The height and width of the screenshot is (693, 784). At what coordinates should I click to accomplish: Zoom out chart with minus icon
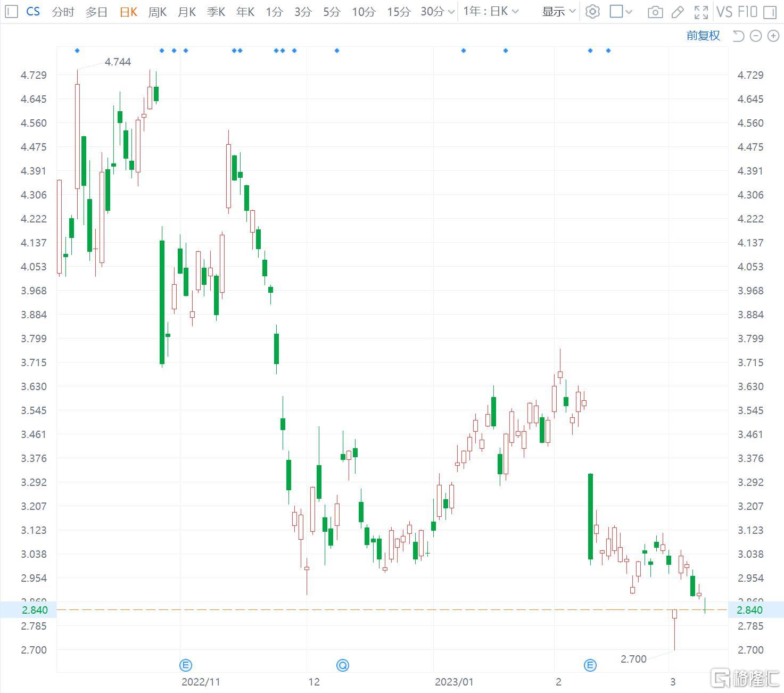[756, 36]
